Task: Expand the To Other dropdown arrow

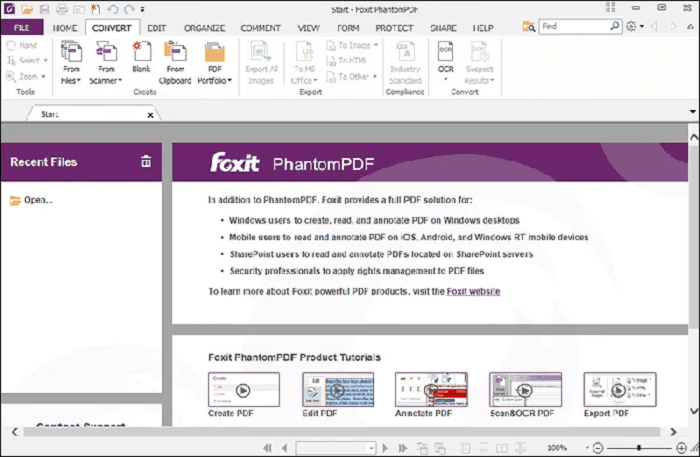Action: pos(375,76)
